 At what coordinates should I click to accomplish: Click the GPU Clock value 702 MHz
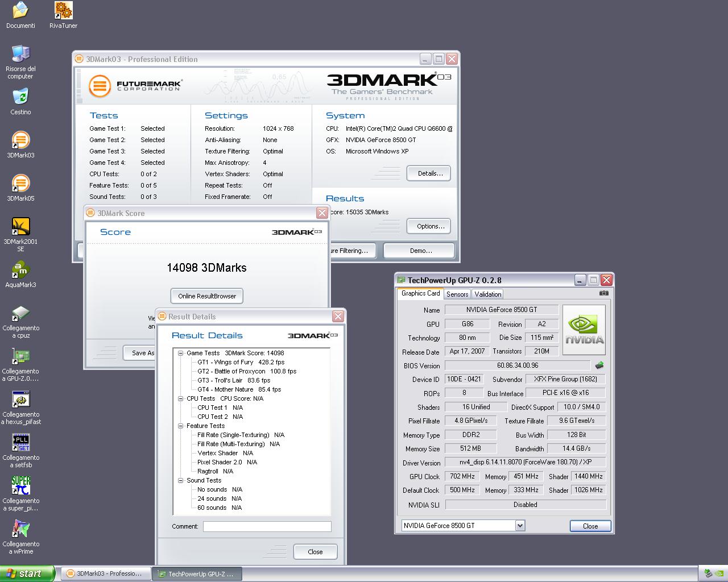point(462,476)
